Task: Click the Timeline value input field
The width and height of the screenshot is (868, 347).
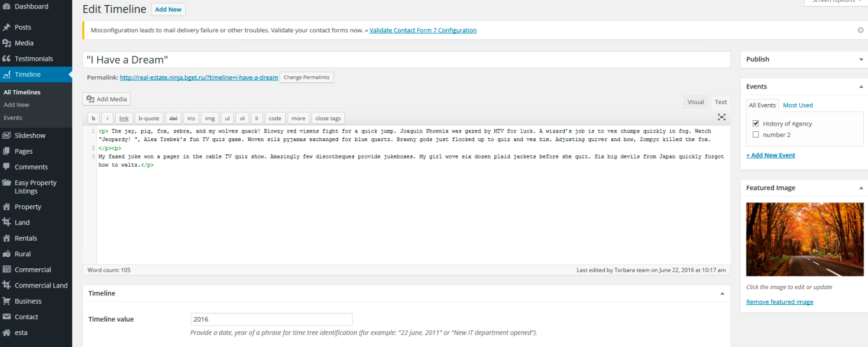Action: [271, 319]
